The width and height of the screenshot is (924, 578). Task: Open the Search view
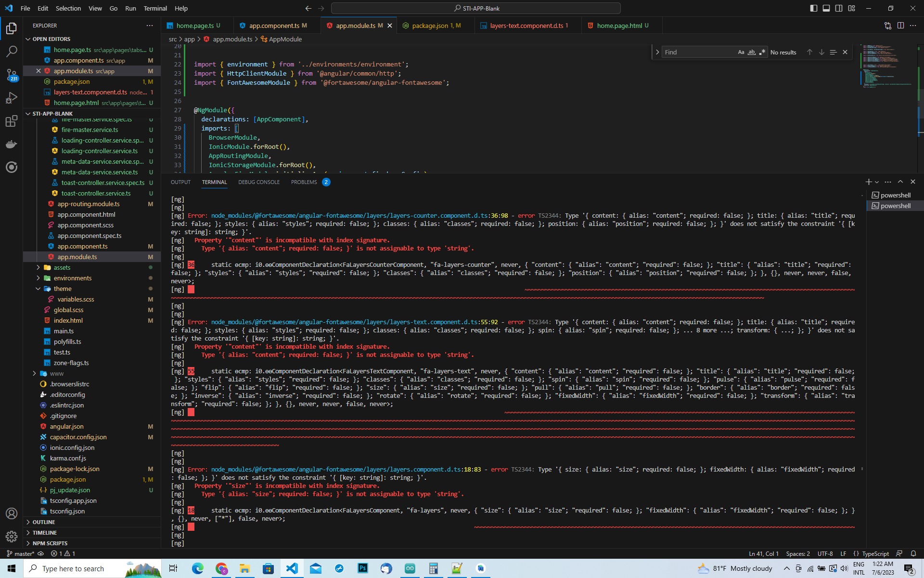click(12, 51)
